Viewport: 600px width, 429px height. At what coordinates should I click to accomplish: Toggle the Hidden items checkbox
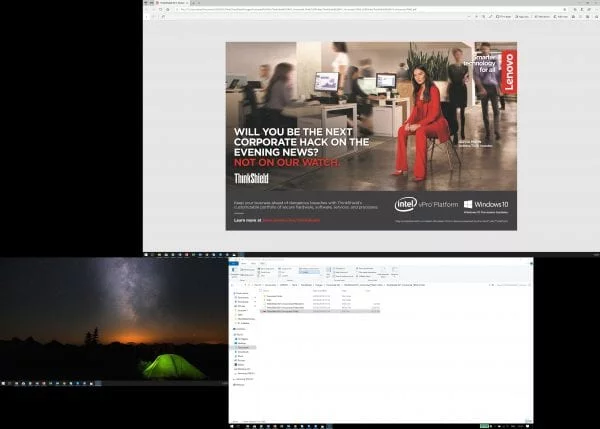(365, 276)
